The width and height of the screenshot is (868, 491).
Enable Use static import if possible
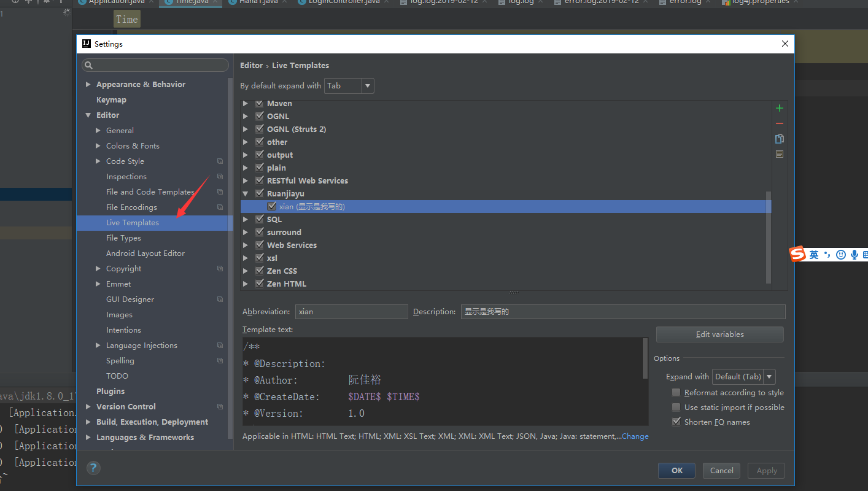(676, 408)
